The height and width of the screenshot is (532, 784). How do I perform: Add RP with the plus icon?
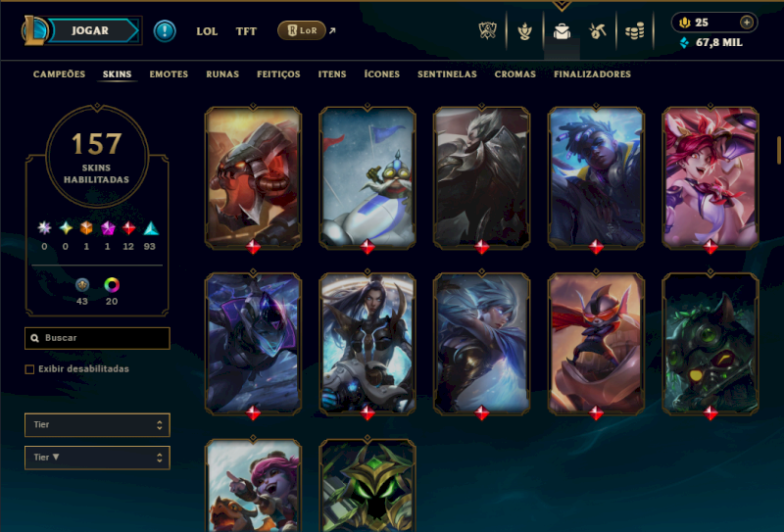(x=747, y=22)
